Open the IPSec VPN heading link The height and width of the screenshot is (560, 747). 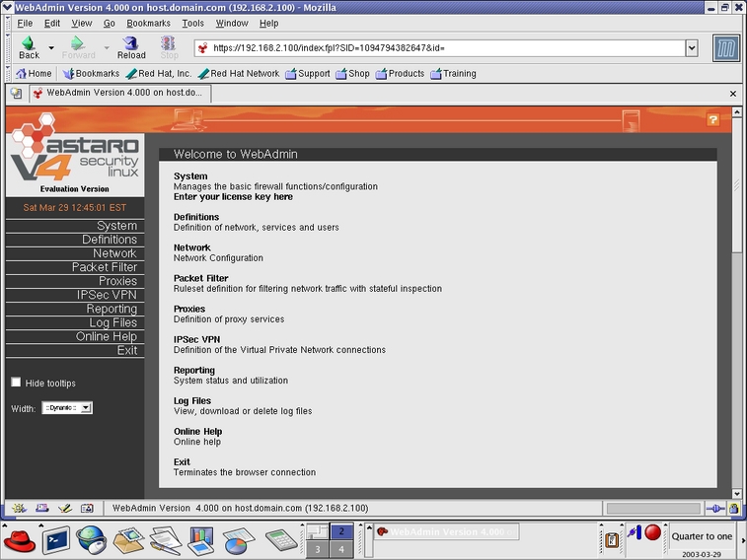pos(196,339)
